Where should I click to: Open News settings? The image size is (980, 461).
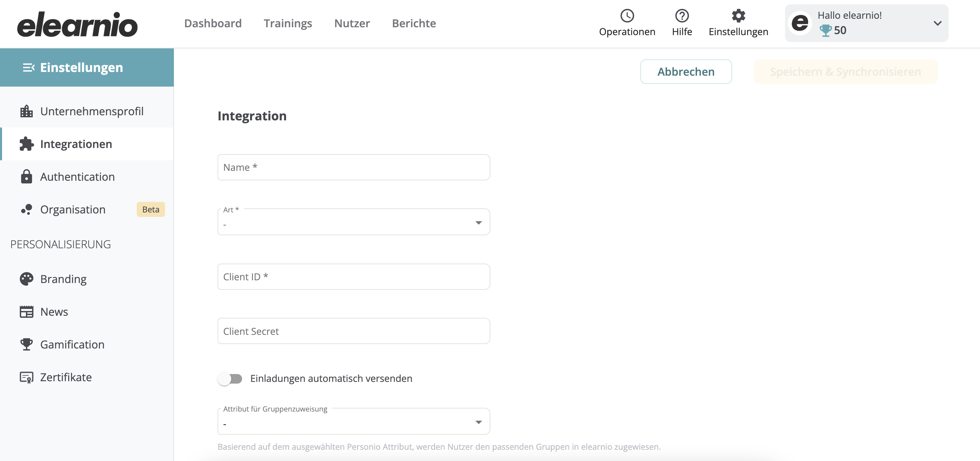pyautogui.click(x=87, y=312)
